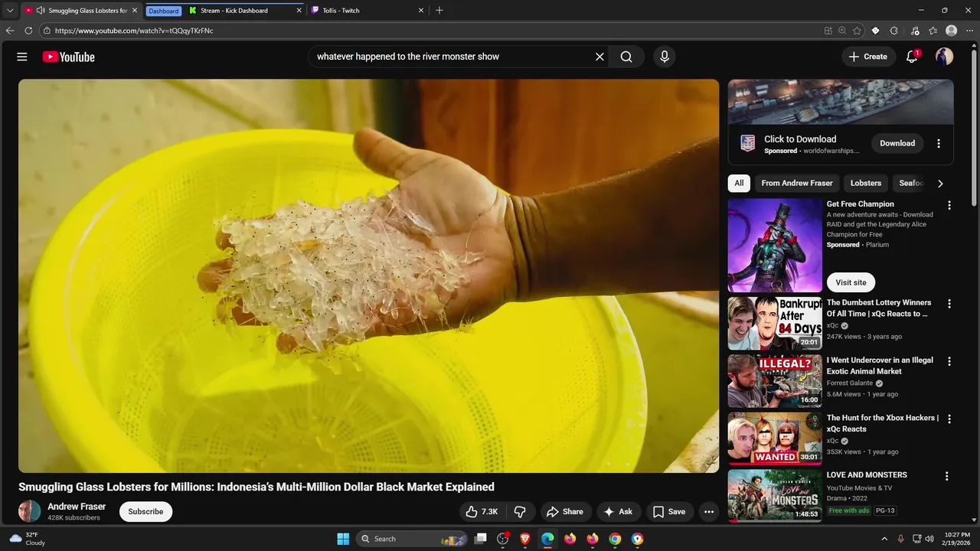
Task: Open I Went Undercover video title
Action: 880,365
